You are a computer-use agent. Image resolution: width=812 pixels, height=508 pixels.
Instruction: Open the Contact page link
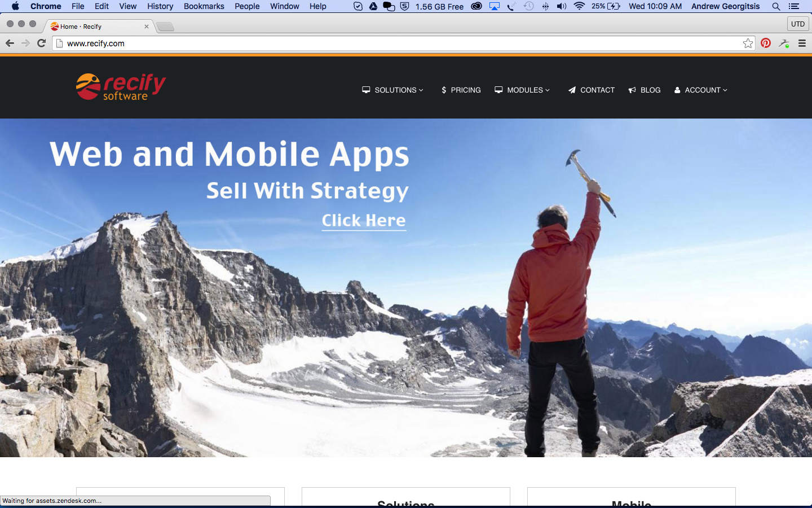(x=591, y=90)
